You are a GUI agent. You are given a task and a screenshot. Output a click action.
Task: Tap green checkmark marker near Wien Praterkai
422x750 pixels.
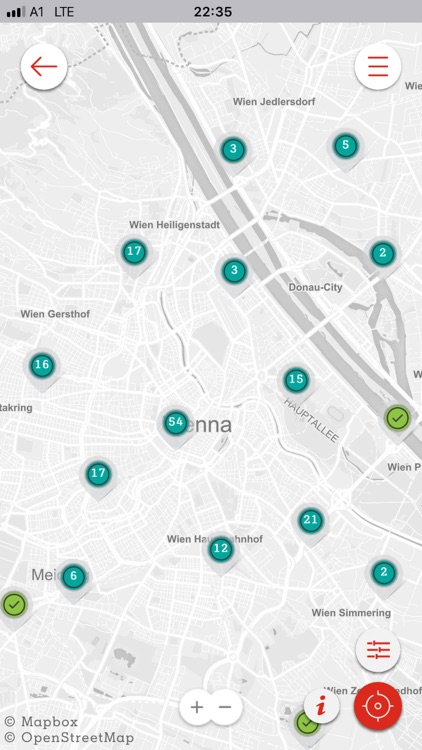click(398, 419)
